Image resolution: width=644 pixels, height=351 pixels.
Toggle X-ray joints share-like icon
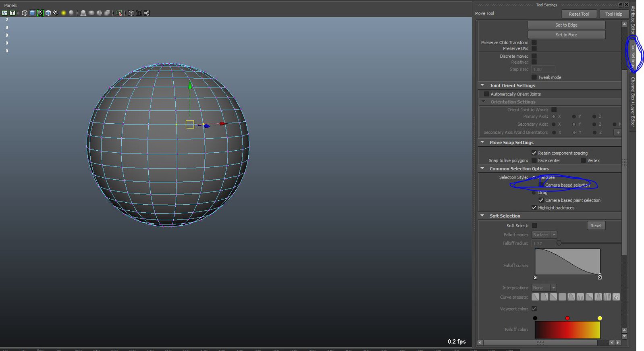click(x=147, y=13)
